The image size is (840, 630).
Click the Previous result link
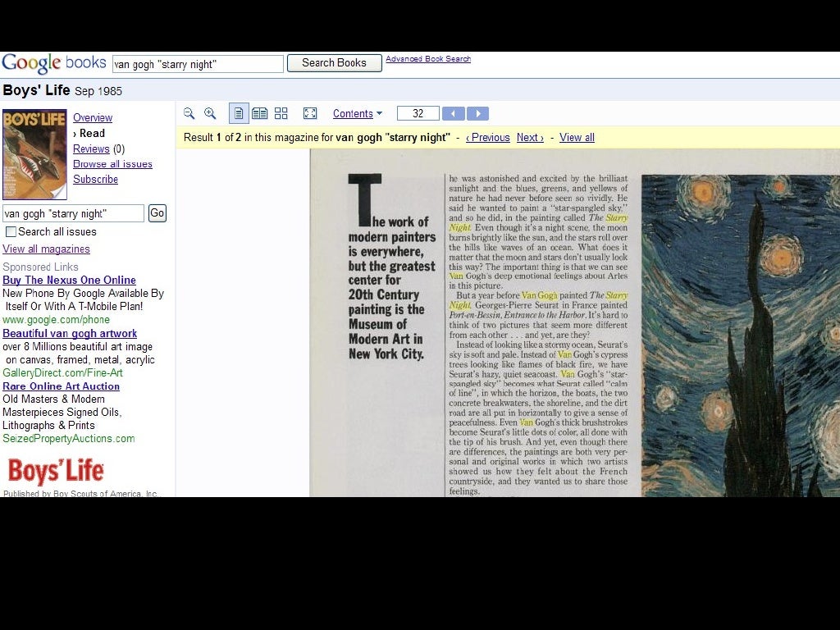click(487, 138)
